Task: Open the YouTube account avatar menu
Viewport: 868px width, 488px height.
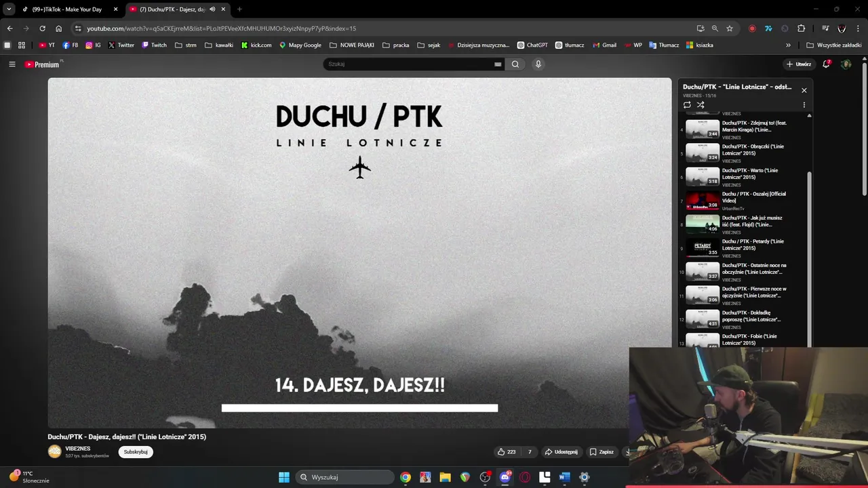Action: (846, 64)
